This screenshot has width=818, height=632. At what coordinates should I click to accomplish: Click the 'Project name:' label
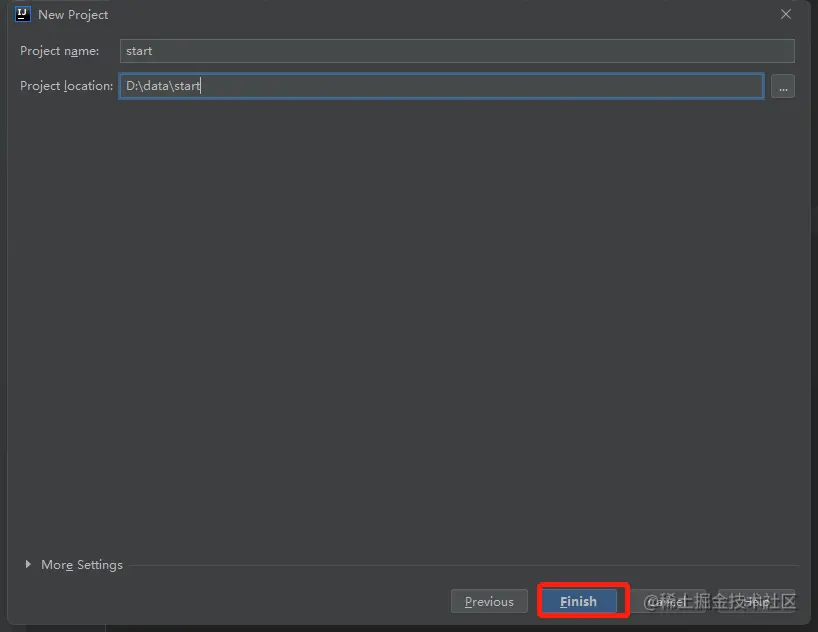pos(59,51)
